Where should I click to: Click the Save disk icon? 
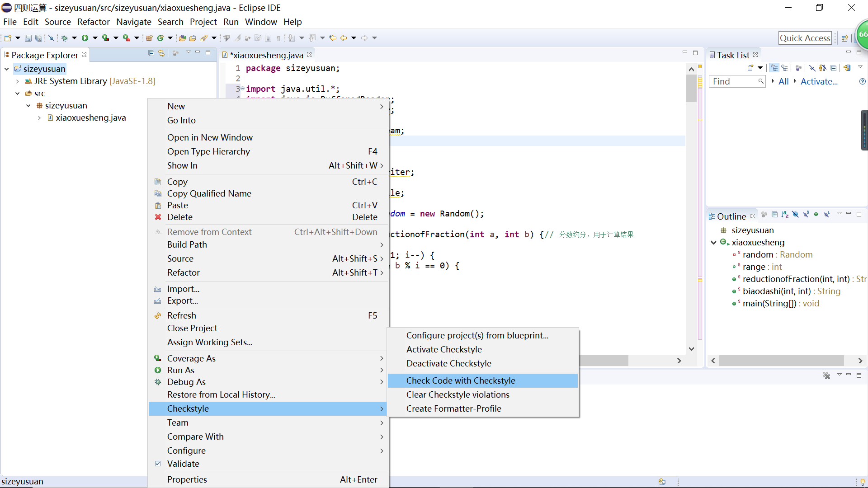(28, 38)
